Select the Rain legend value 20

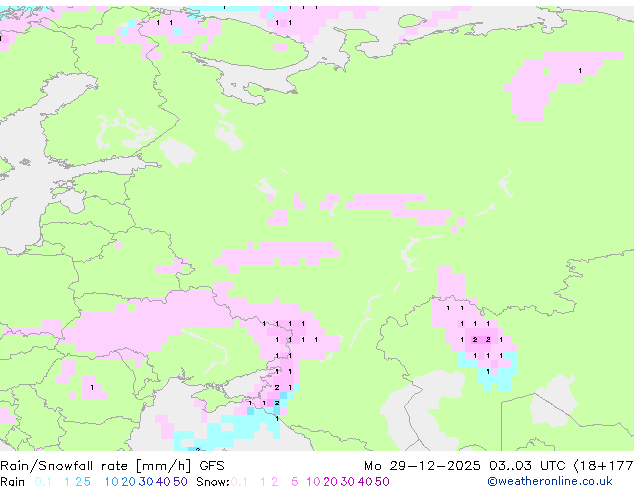pyautogui.click(x=129, y=482)
